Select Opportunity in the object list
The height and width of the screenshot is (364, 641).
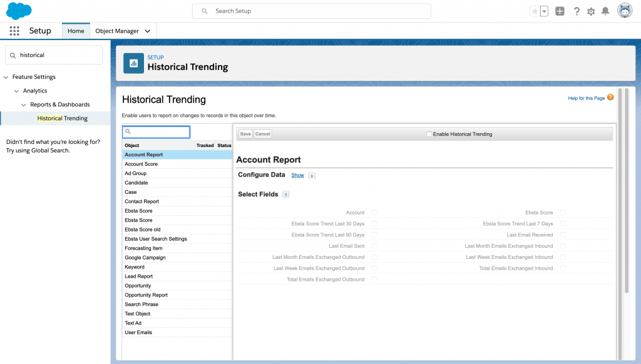coord(138,286)
